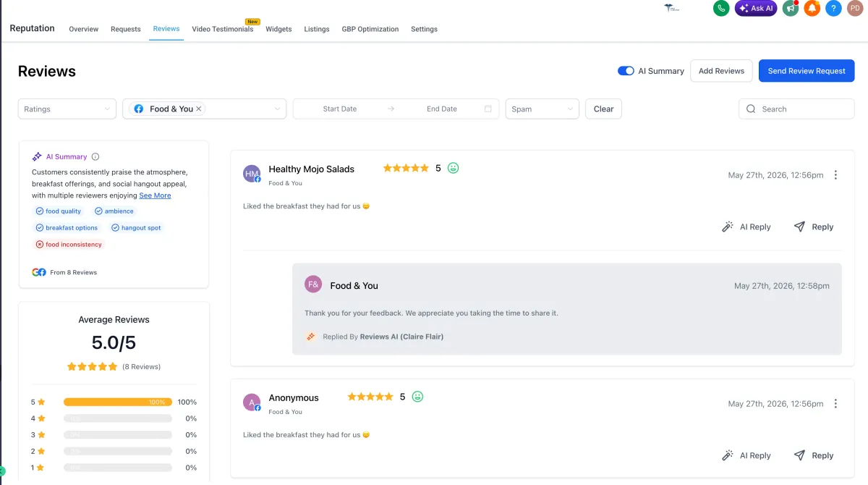Click the Search input field
Viewport: 868px width, 485px height.
[x=796, y=109]
